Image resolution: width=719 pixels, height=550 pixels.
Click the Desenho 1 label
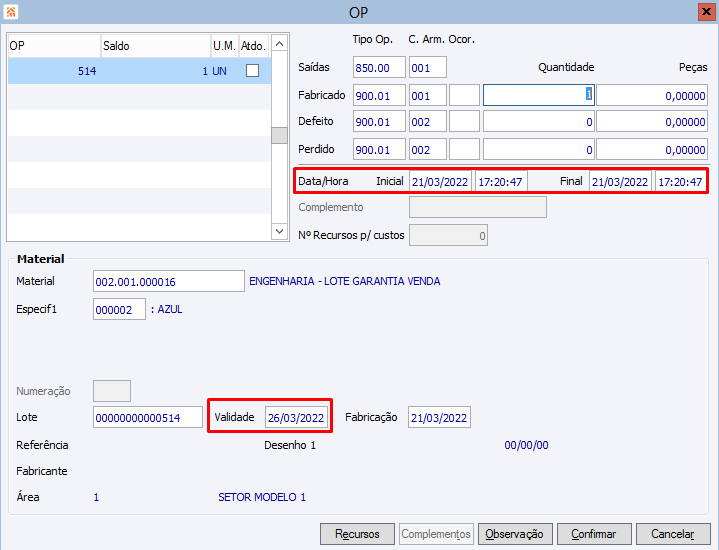click(290, 445)
